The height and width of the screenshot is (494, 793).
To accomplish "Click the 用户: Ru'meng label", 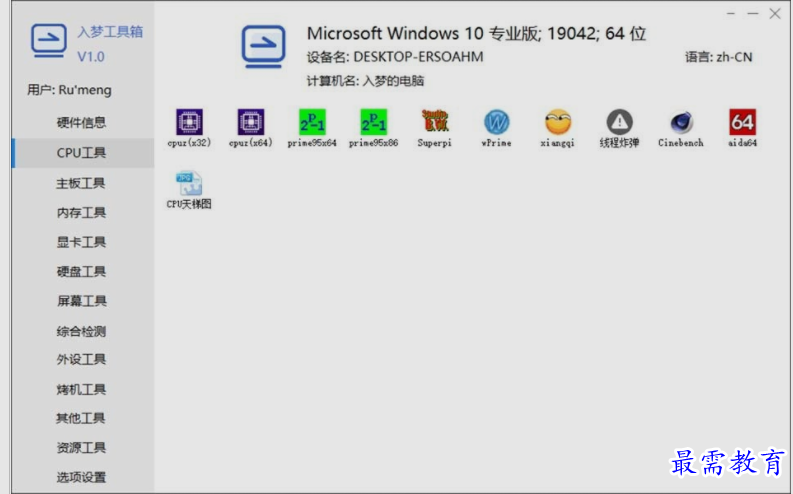I will pos(69,90).
